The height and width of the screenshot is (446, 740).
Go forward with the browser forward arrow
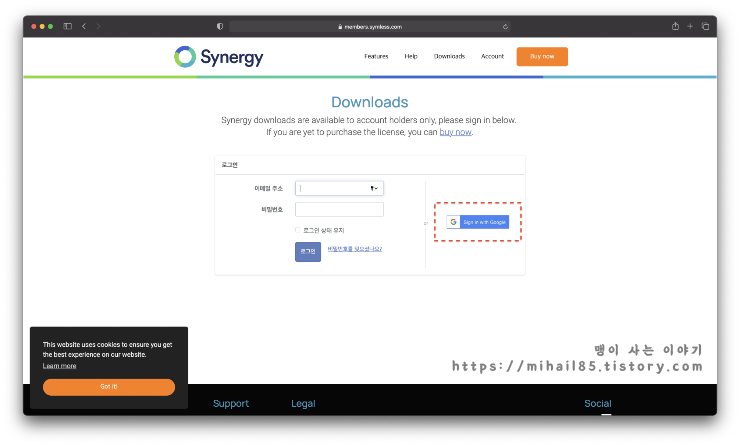click(98, 26)
